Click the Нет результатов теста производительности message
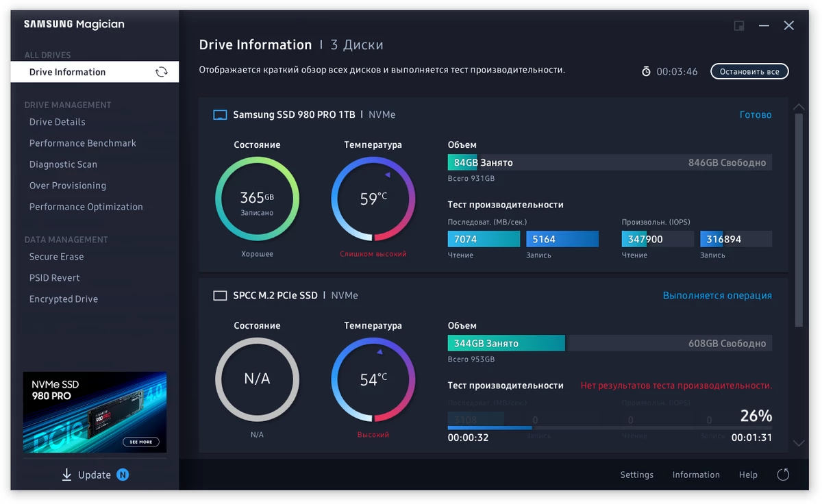Viewport: 822px width, 504px height. click(676, 386)
